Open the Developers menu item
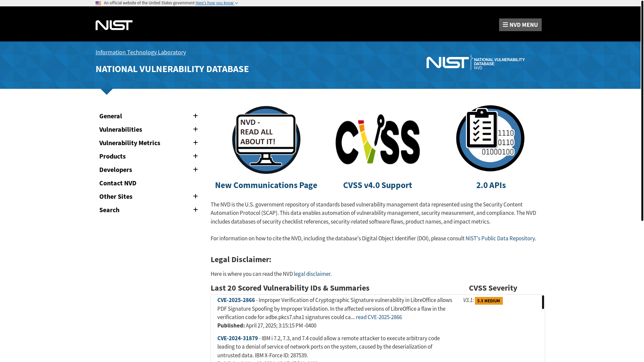 pos(116,170)
